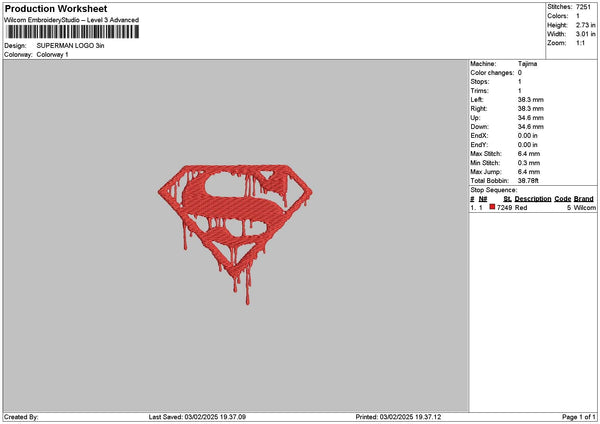
Task: Click the Brand column header
Action: pos(584,199)
